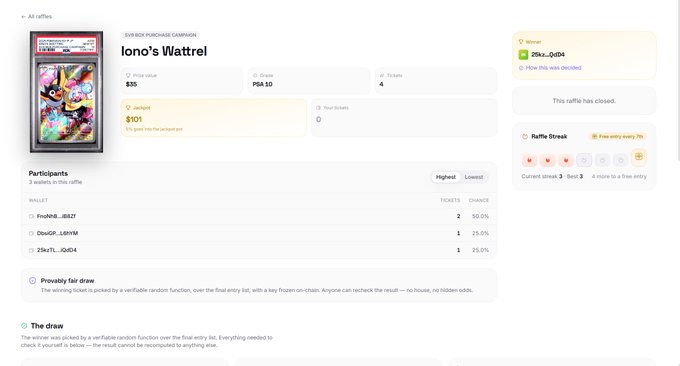Copy wallet 25kzTL...iQdD4 icon
This screenshot has width=680, height=366.
[x=31, y=250]
